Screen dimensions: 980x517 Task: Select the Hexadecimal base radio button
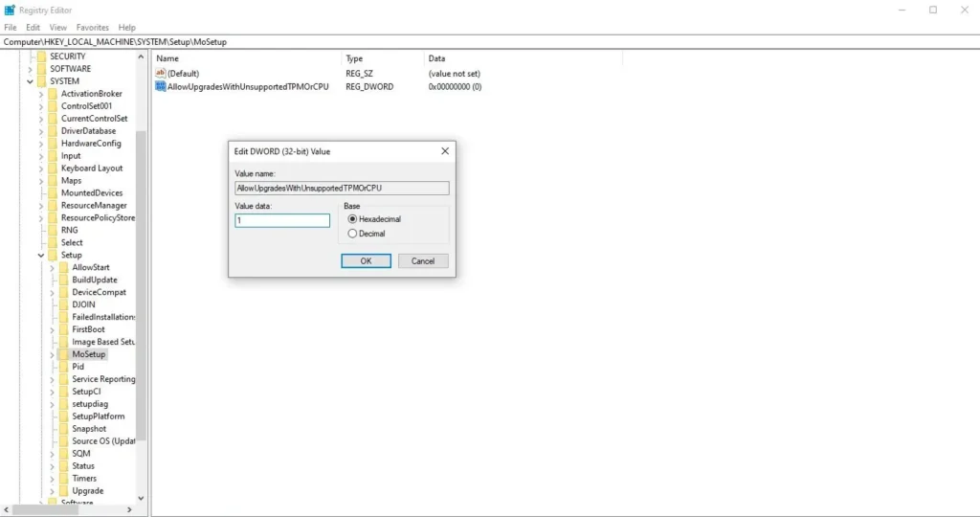coord(352,219)
